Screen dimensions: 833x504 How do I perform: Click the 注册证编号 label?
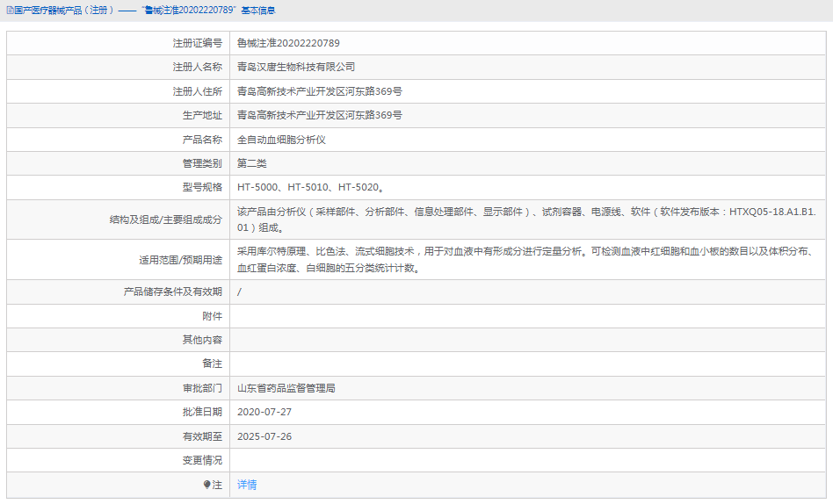197,43
